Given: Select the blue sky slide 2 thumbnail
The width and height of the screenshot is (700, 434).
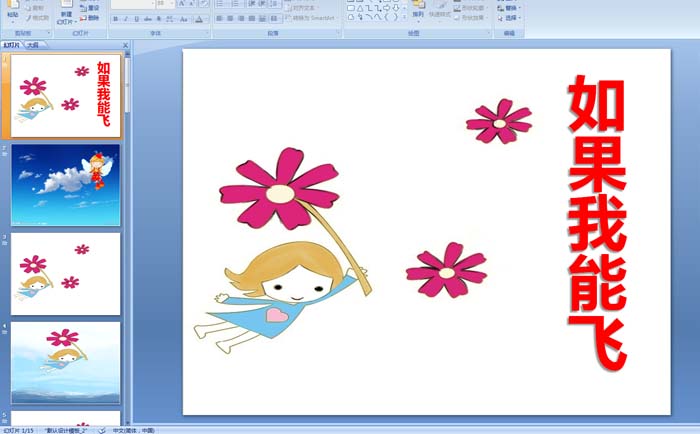Looking at the screenshot, I should [x=65, y=185].
